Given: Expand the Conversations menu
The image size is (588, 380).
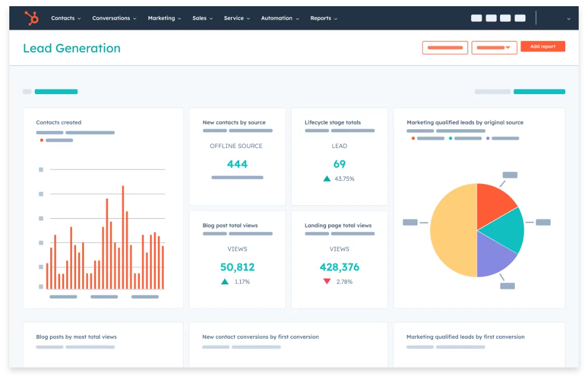Looking at the screenshot, I should tap(114, 18).
